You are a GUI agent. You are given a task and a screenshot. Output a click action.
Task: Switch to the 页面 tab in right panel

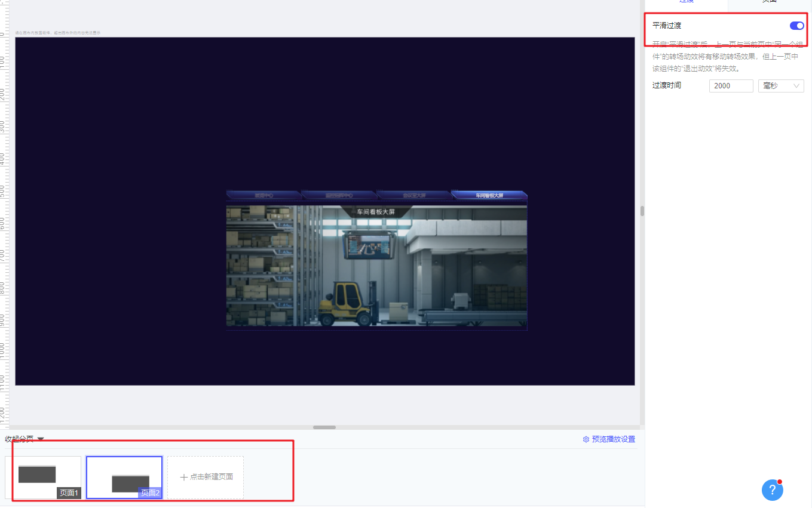click(769, 2)
